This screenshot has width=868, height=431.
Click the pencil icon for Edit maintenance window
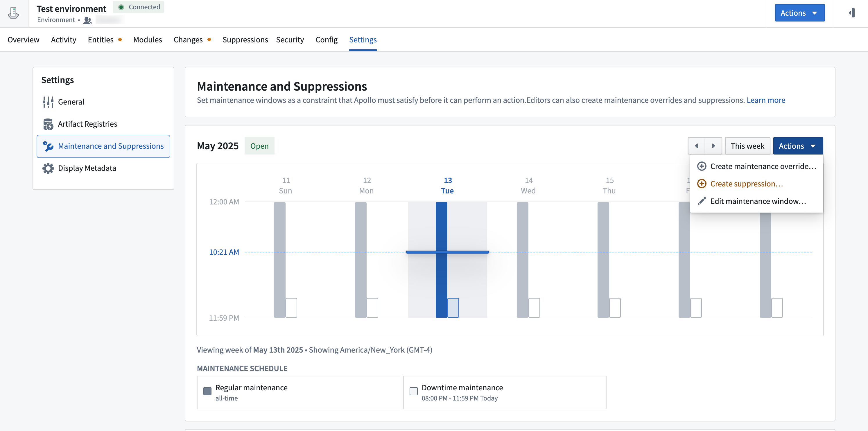702,201
